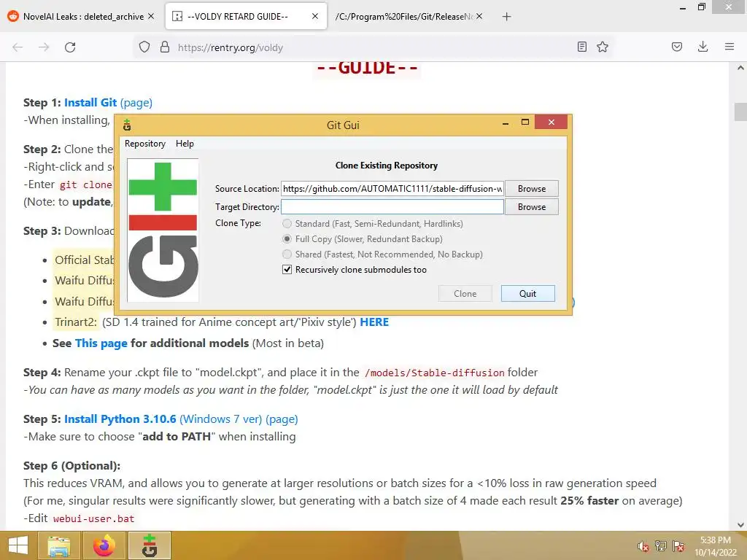Open This page link for additional models
This screenshot has height=560, width=747.
101,343
